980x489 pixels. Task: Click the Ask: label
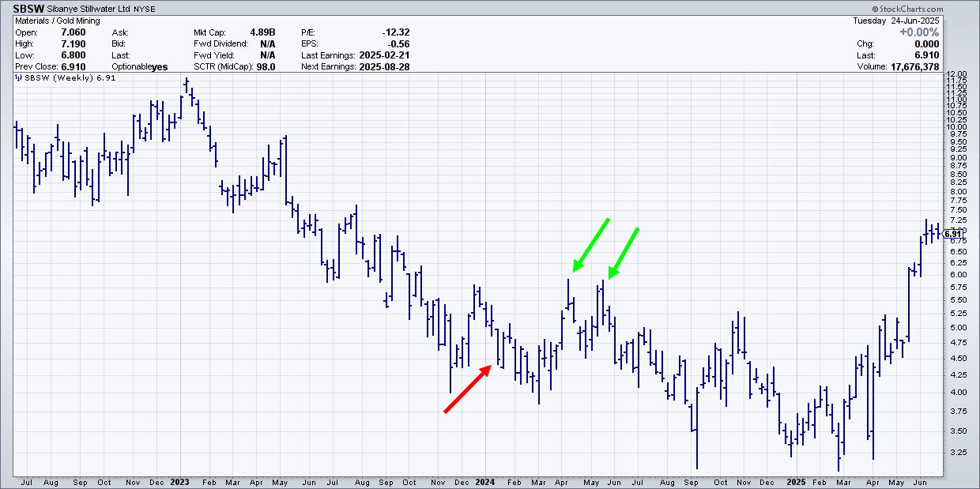[121, 32]
